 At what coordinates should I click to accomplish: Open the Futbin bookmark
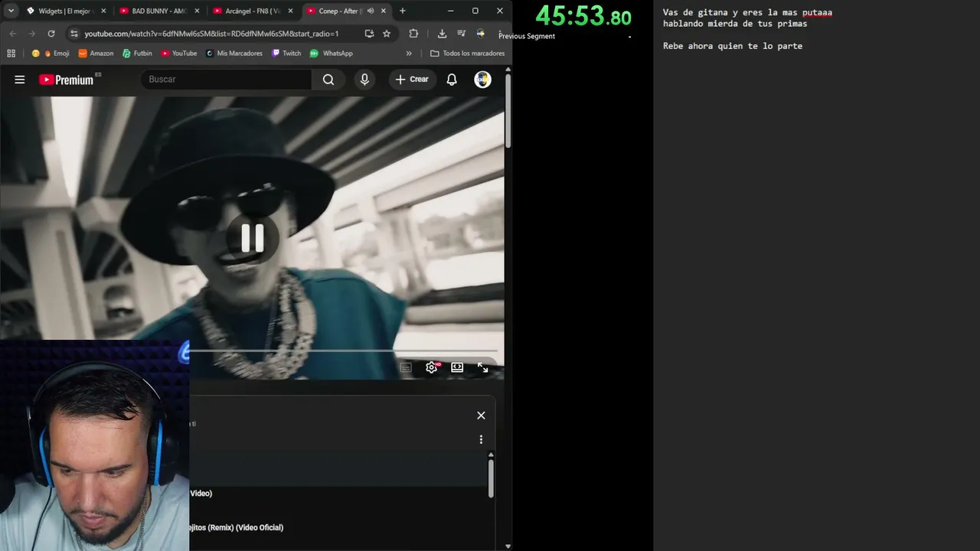137,54
